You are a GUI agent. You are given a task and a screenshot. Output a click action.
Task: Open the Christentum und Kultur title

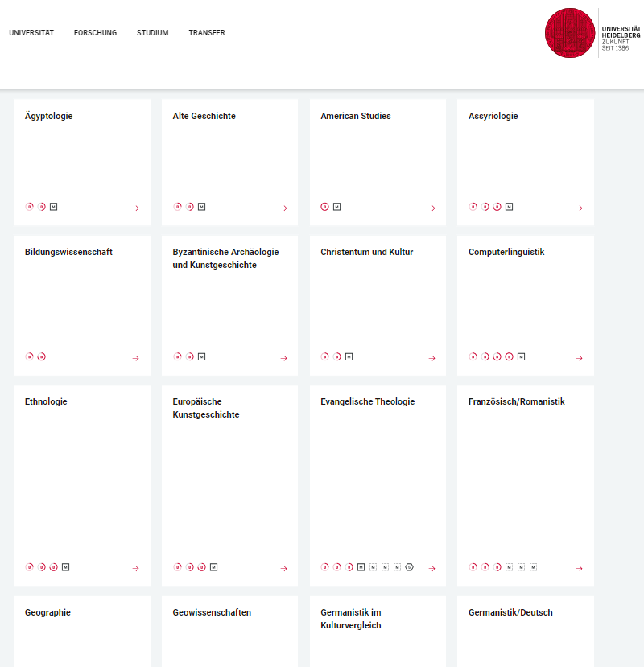point(366,253)
